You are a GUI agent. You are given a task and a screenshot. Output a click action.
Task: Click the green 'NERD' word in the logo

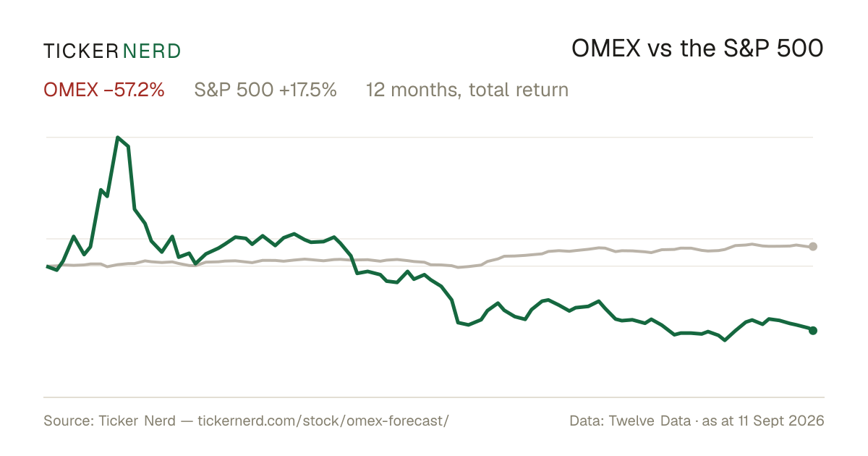click(152, 51)
